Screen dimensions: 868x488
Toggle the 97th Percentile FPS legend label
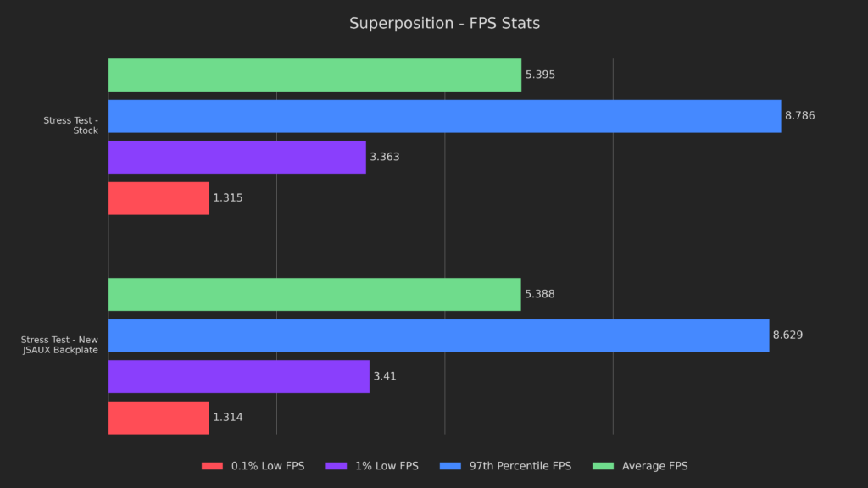(x=520, y=466)
